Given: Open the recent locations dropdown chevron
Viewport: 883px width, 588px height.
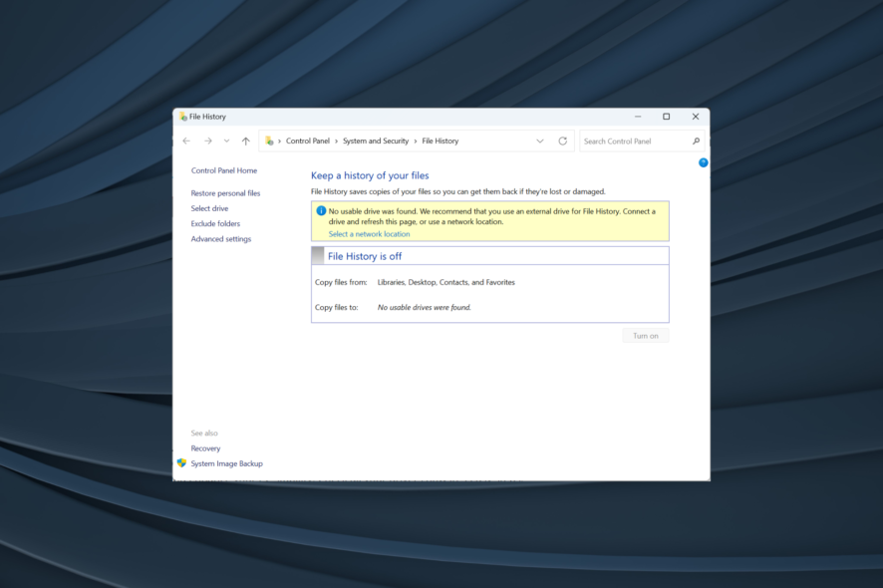Looking at the screenshot, I should click(x=226, y=141).
